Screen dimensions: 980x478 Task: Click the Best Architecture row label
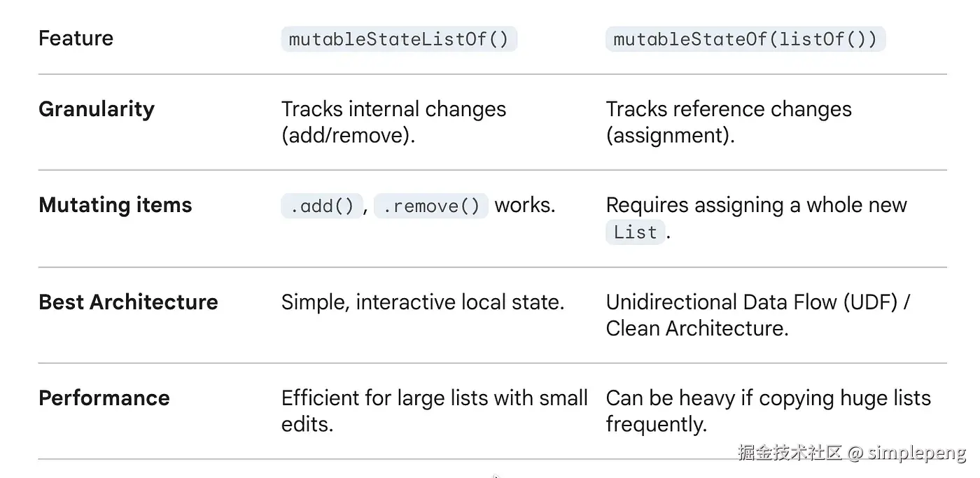point(128,302)
